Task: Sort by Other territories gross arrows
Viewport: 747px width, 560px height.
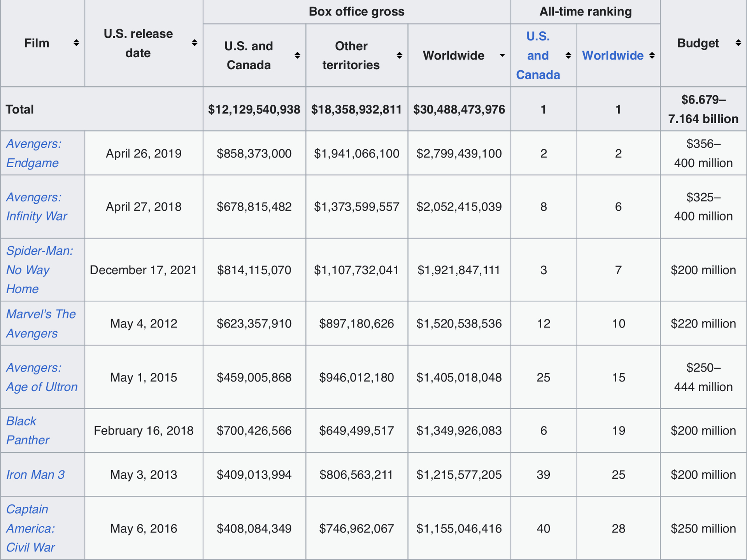Action: (x=399, y=55)
